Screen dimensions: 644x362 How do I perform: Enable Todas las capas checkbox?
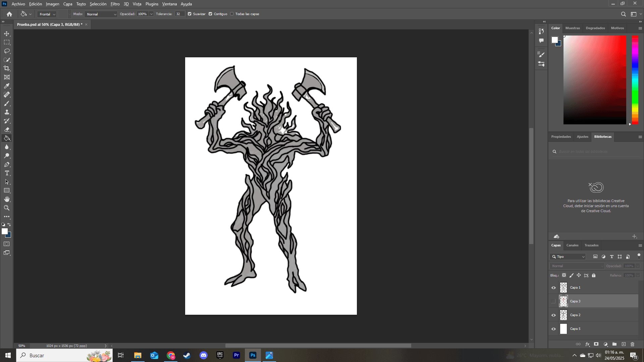(232, 14)
